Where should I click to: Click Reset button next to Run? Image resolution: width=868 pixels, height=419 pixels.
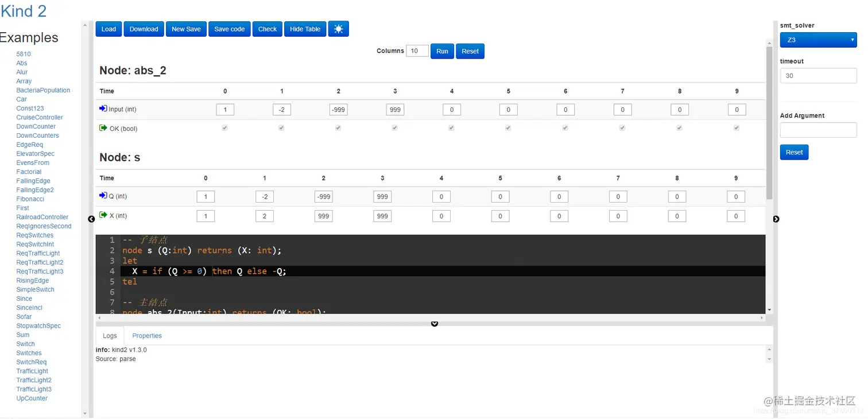pyautogui.click(x=470, y=51)
